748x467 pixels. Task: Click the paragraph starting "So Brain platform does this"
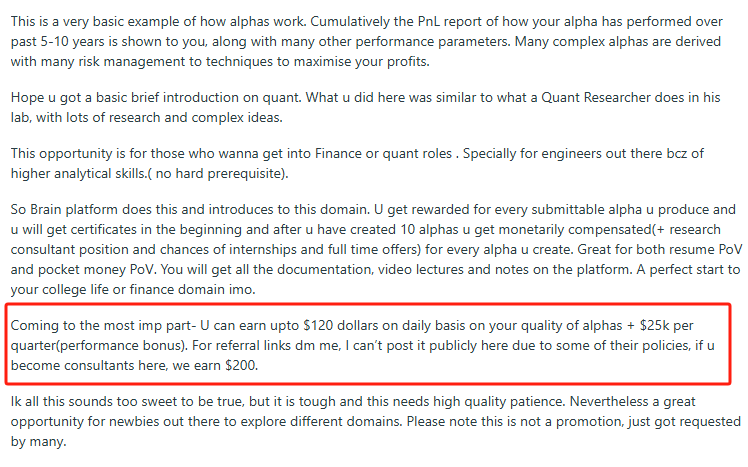coord(376,249)
